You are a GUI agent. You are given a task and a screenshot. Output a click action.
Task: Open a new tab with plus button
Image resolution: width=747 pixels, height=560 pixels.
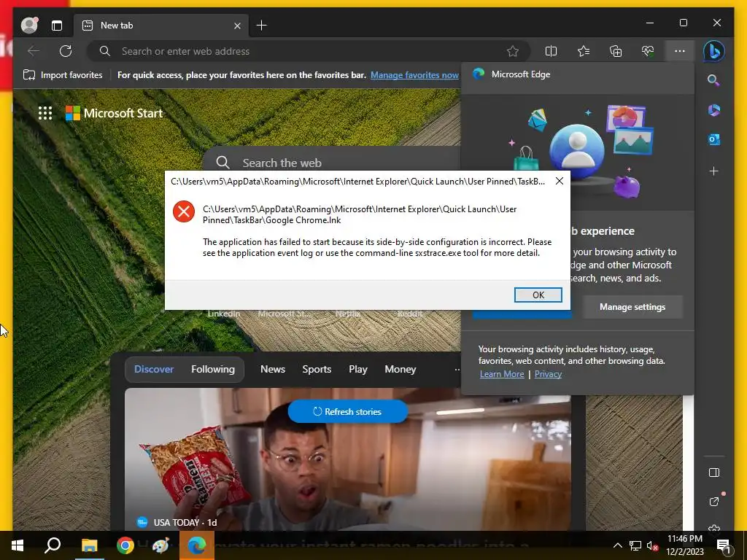pos(262,26)
